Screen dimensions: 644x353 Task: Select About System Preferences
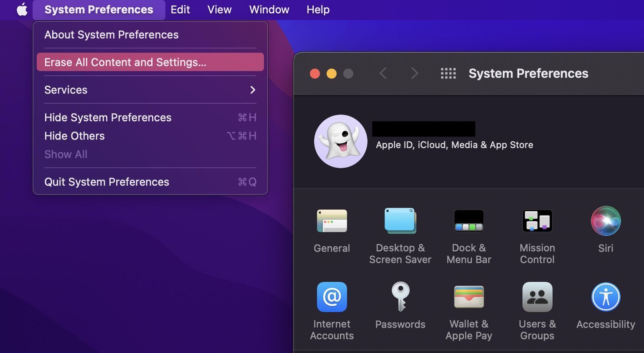[x=150, y=35]
